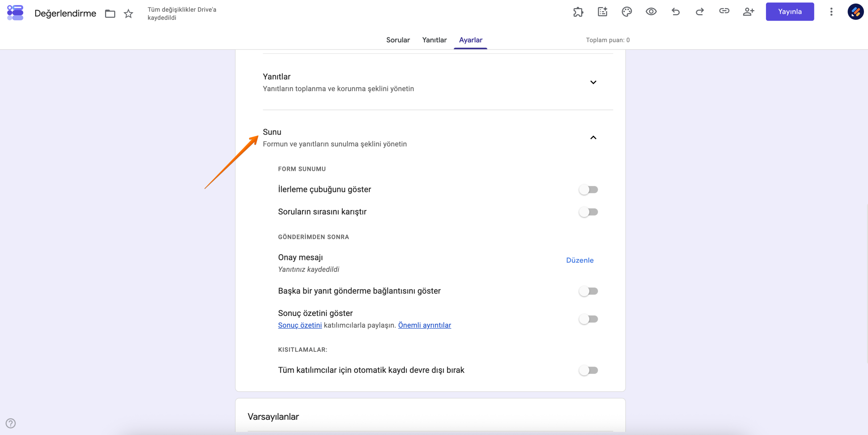The height and width of the screenshot is (435, 868).
Task: Click the FORM SUNUMU subheading
Action: point(302,169)
